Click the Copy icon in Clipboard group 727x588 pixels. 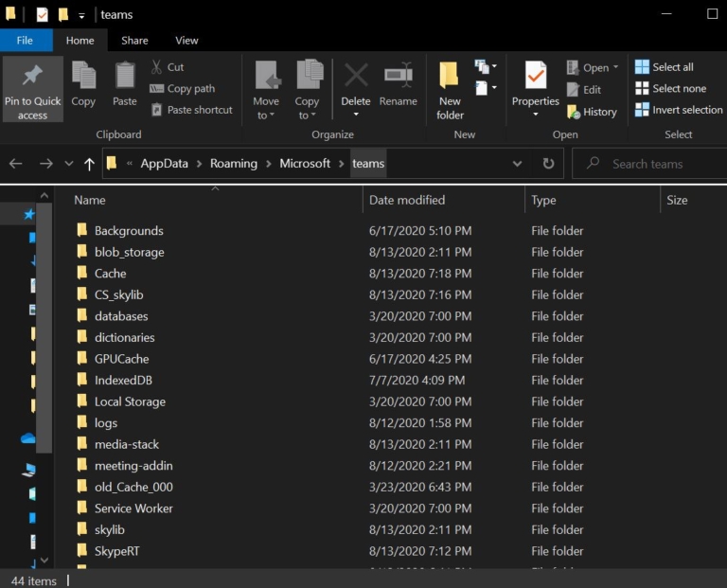[x=83, y=76]
